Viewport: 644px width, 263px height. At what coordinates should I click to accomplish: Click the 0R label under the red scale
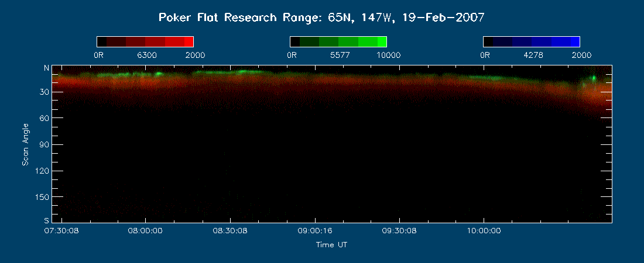98,56
